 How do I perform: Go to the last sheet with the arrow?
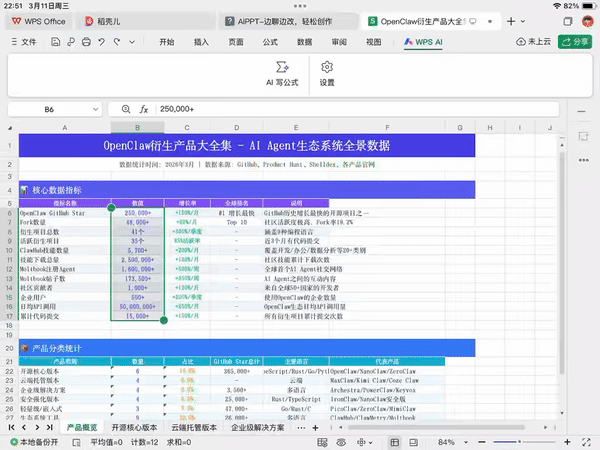click(50, 427)
